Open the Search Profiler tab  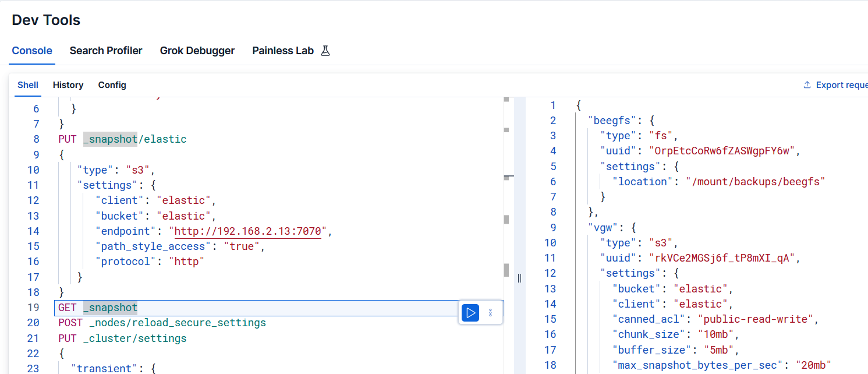click(106, 51)
